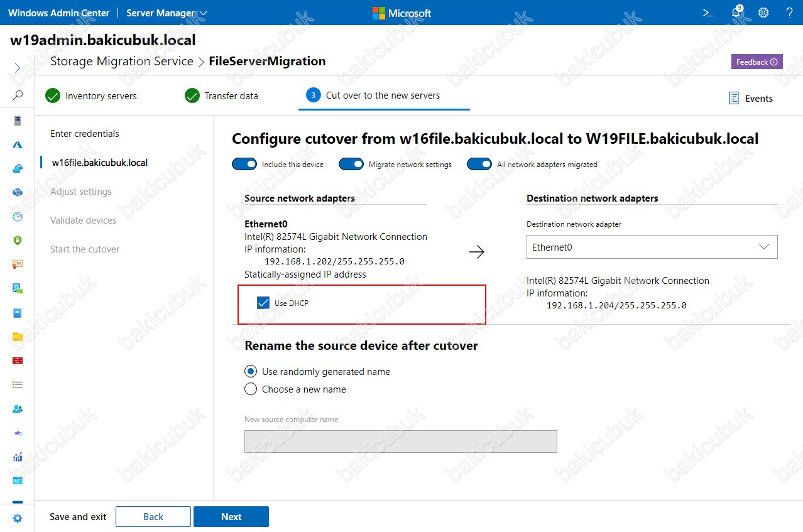Open the Destination network adapter dropdown
Viewport: 803px width, 532px height.
coord(652,247)
